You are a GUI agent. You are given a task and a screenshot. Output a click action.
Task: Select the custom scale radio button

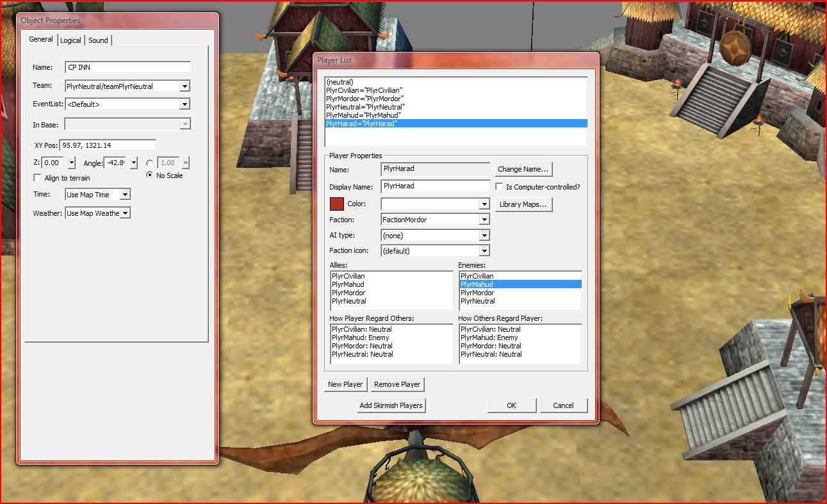150,163
